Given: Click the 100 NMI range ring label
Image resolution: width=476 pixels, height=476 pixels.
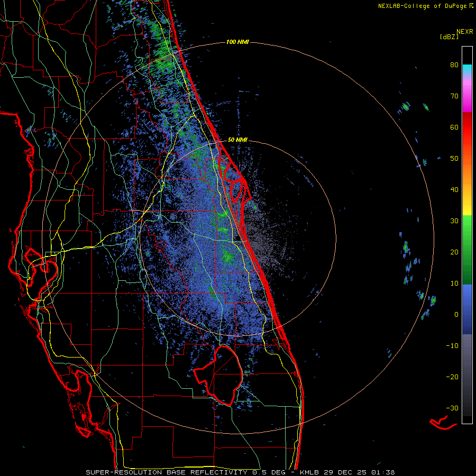Looking at the screenshot, I should pyautogui.click(x=237, y=42).
